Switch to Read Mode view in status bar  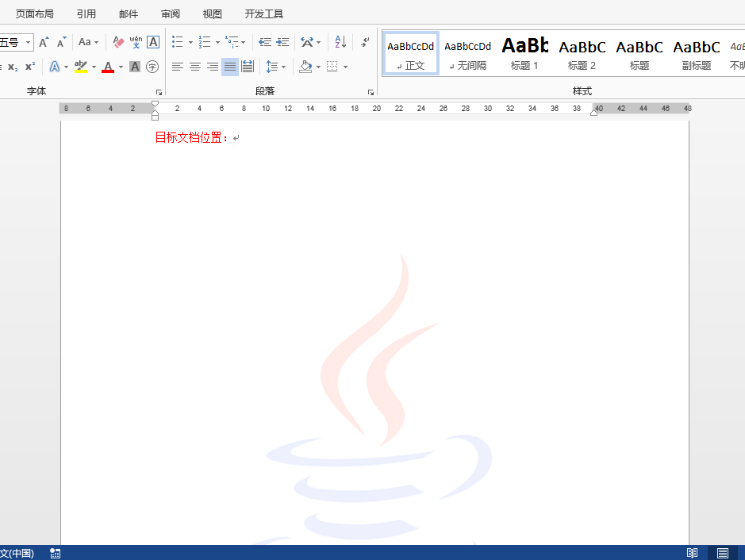(x=693, y=553)
